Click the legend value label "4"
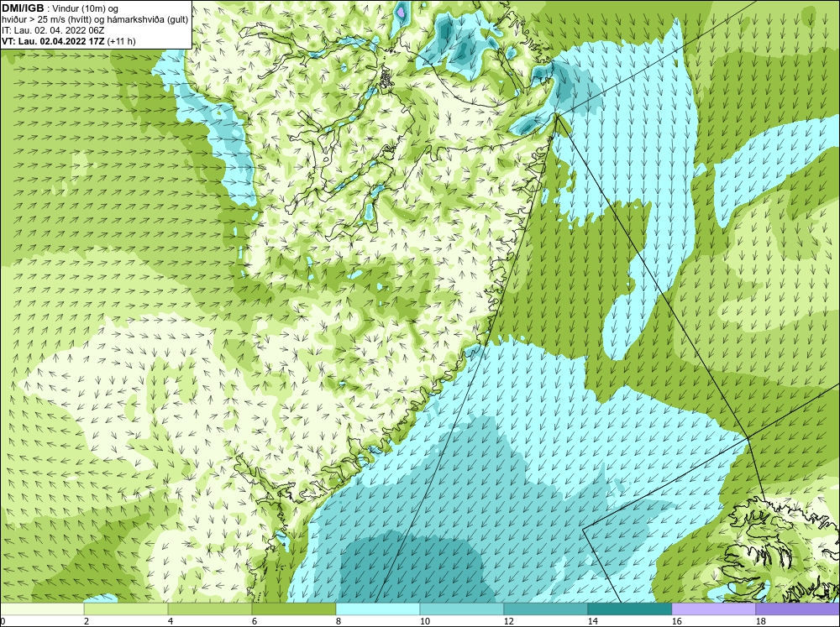840x627 pixels. pyautogui.click(x=171, y=621)
